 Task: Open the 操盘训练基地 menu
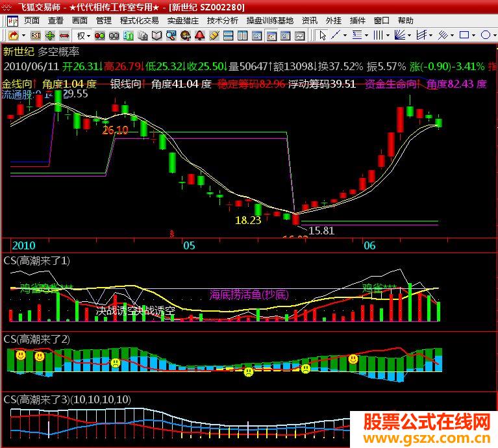(270, 21)
